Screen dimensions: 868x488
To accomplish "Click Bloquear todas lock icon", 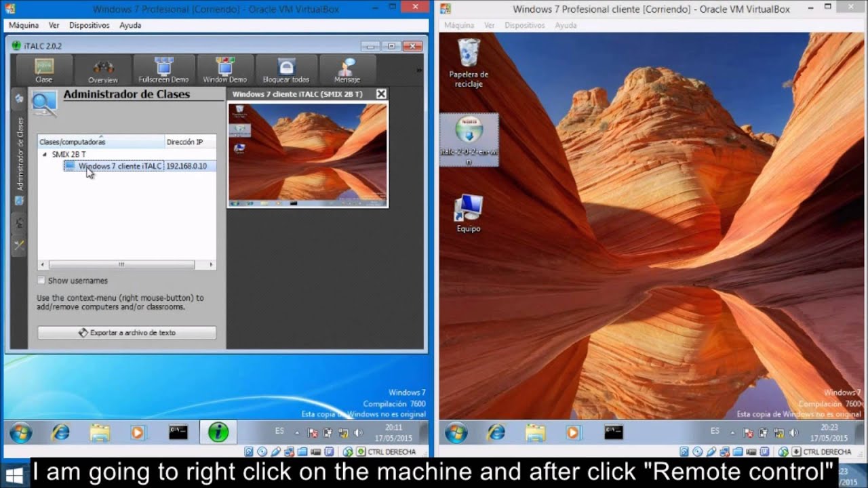I will click(x=286, y=66).
